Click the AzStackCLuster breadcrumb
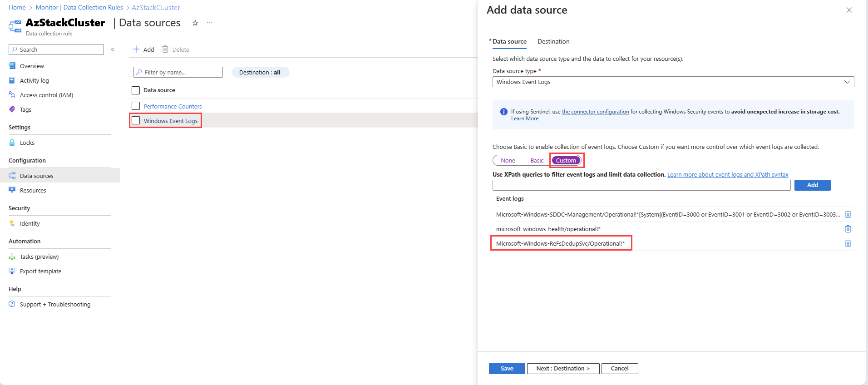Viewport: 868px width, 385px height. point(156,7)
